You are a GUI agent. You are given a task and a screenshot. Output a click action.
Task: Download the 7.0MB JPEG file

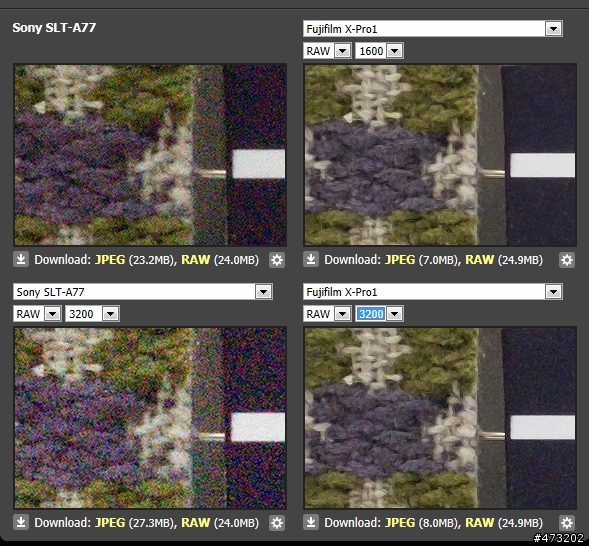(x=400, y=259)
